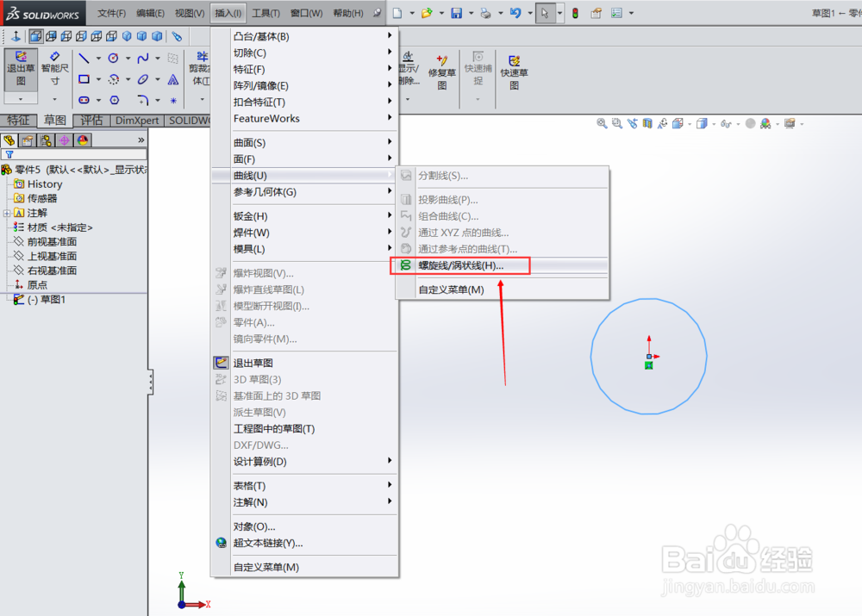Expand the 注解 tree node
Viewport: 862px width, 616px height.
click(7, 213)
